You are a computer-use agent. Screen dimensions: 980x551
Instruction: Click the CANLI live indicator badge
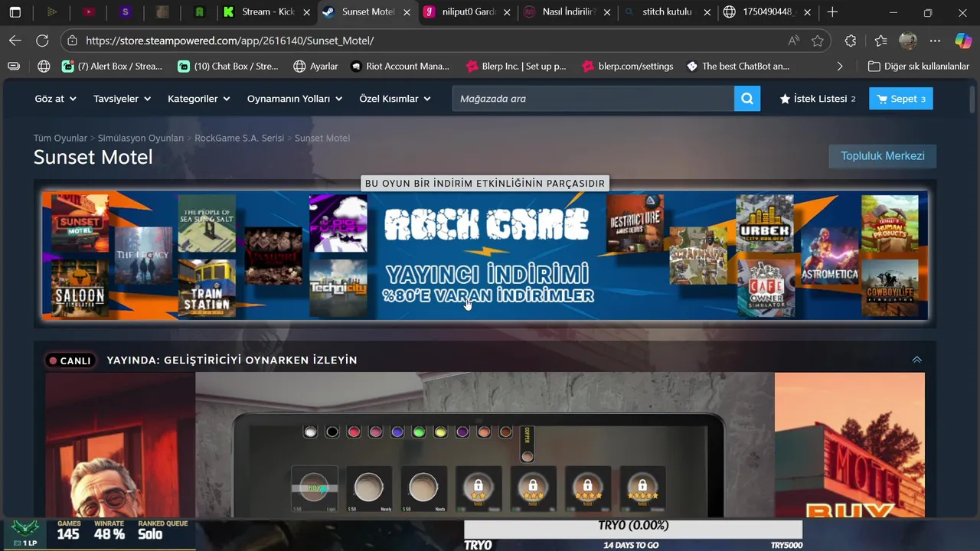[x=70, y=360]
